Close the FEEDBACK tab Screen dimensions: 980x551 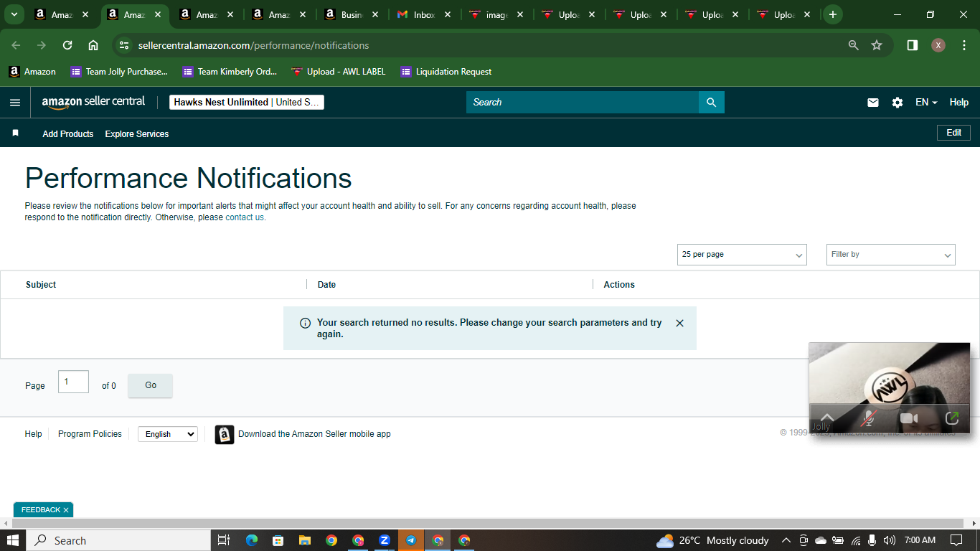(x=66, y=510)
